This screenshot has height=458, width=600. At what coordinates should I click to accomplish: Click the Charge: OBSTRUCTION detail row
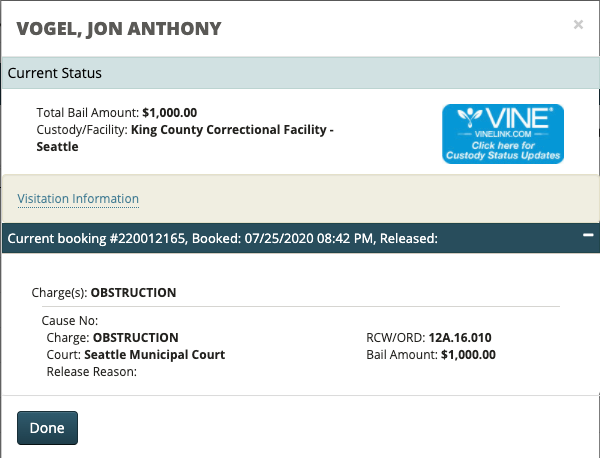(112, 338)
